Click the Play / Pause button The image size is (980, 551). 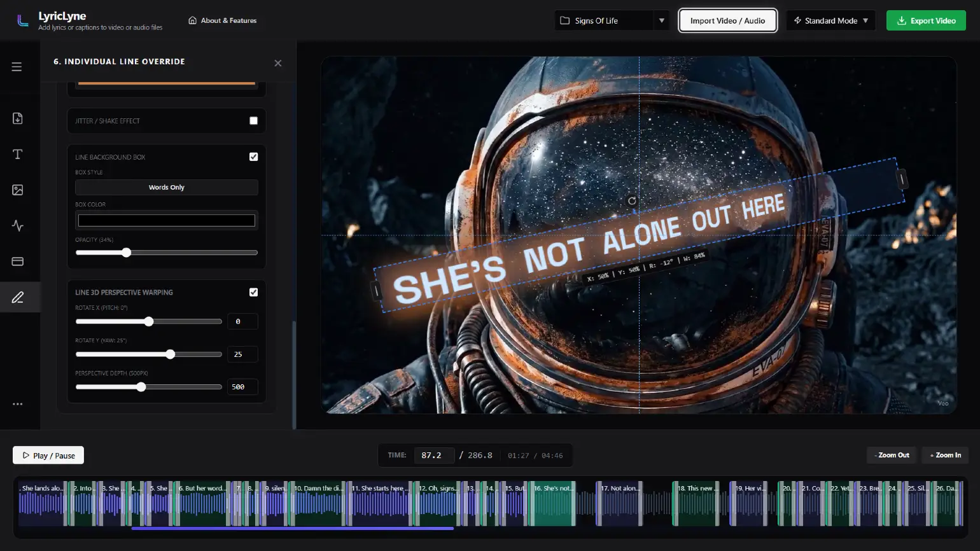pyautogui.click(x=48, y=456)
